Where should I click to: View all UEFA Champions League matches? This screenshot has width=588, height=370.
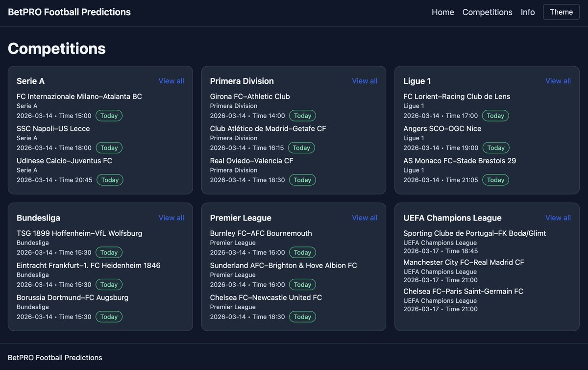click(558, 218)
